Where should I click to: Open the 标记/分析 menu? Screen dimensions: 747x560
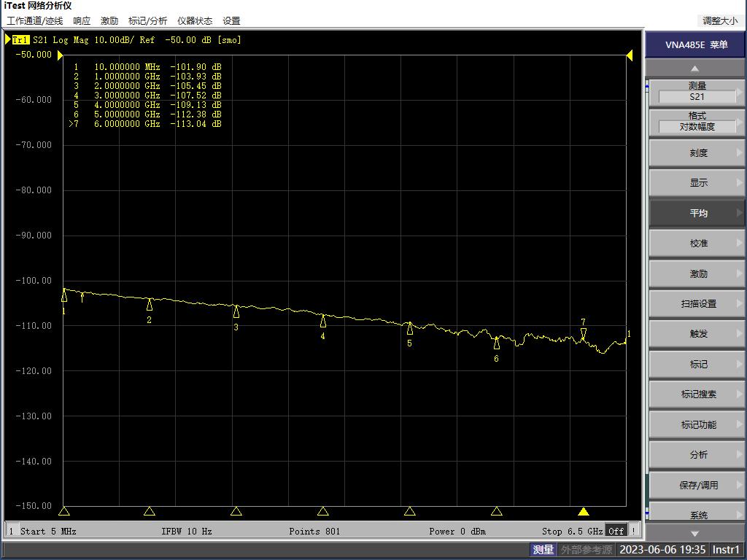tap(147, 21)
